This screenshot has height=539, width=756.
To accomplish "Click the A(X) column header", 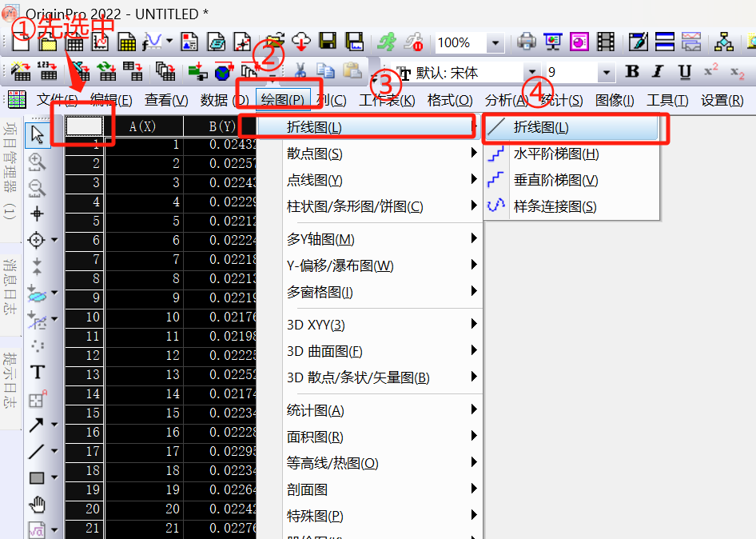I will pyautogui.click(x=143, y=126).
